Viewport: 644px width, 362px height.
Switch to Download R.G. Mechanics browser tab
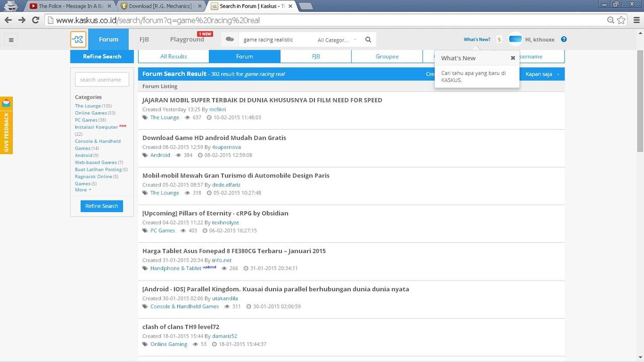click(160, 6)
